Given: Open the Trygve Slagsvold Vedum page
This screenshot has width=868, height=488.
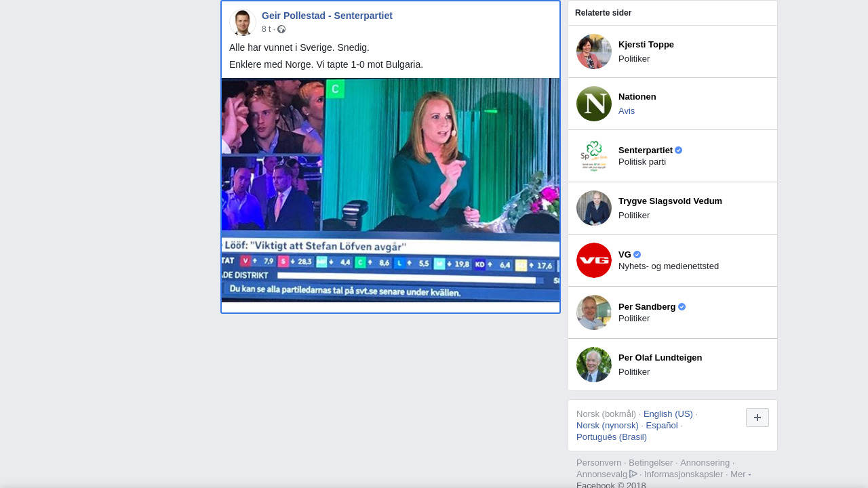Looking at the screenshot, I should (x=670, y=201).
